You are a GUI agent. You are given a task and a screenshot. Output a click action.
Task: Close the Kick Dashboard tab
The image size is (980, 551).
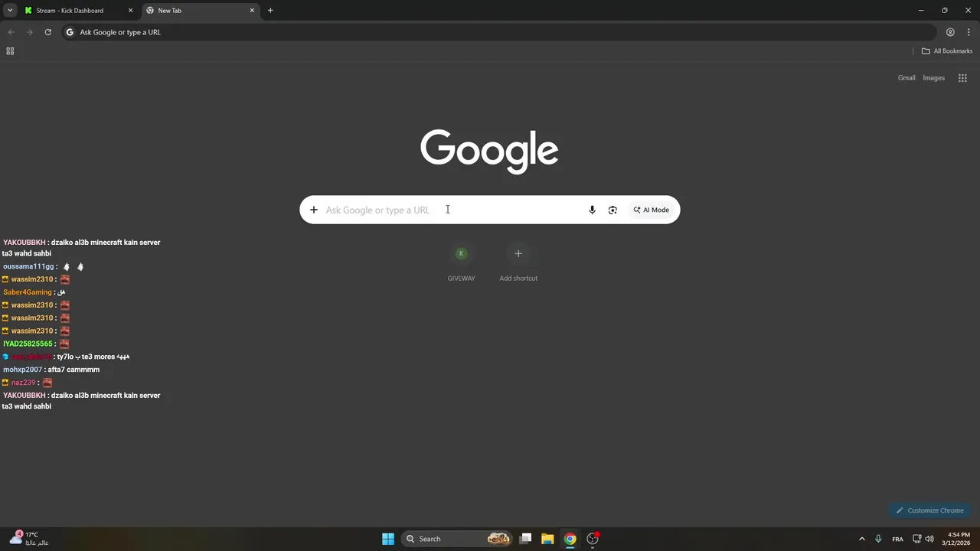click(130, 11)
